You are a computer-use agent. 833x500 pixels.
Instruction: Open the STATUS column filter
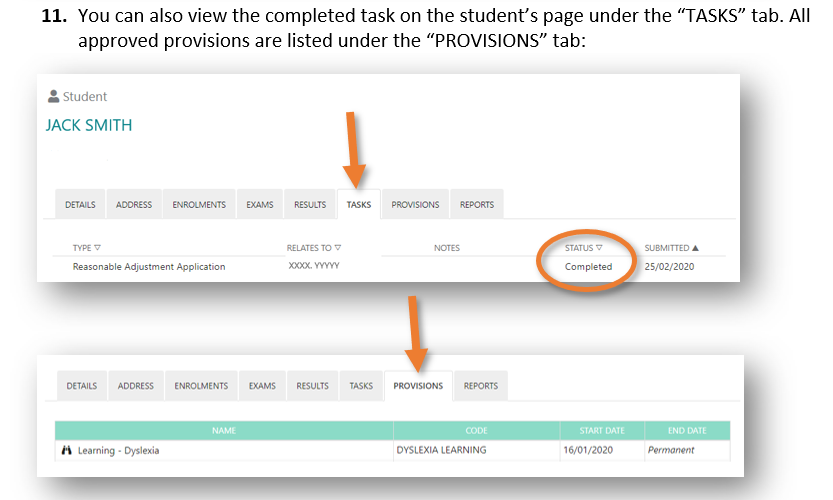[x=599, y=248]
